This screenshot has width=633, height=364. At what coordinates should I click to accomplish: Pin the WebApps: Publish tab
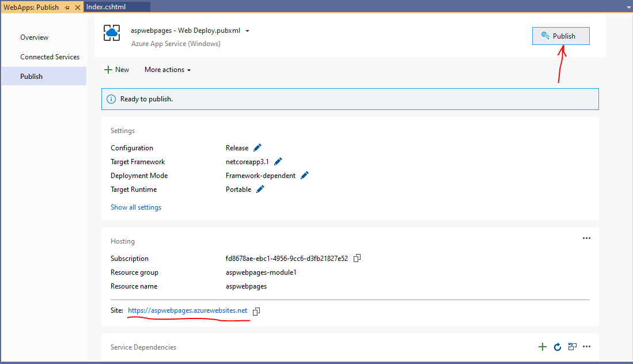tap(67, 7)
